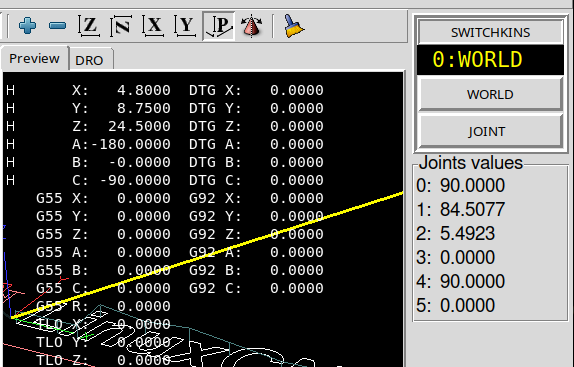Select the Y front view icon

pos(185,26)
